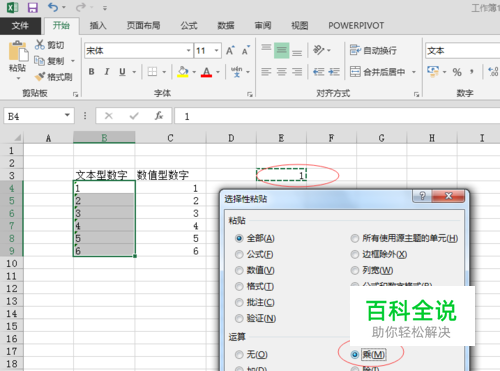Select the 验证(N) radio option

tap(239, 318)
